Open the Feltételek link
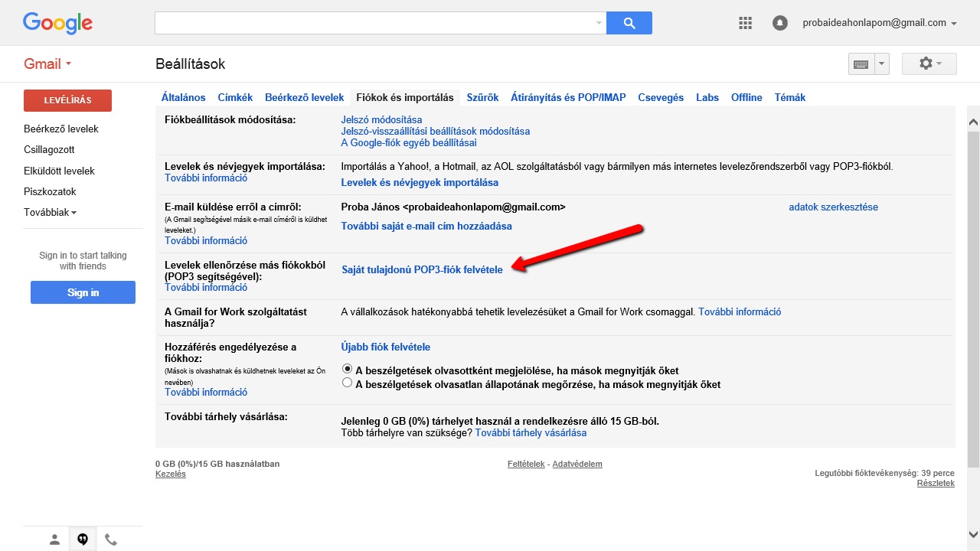 [526, 464]
